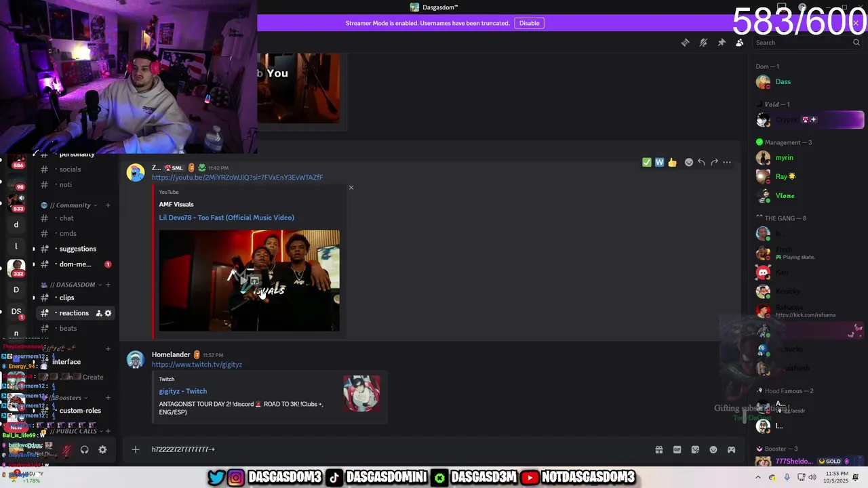
Task: Open server with 332 badge in sidebar
Action: pyautogui.click(x=16, y=268)
